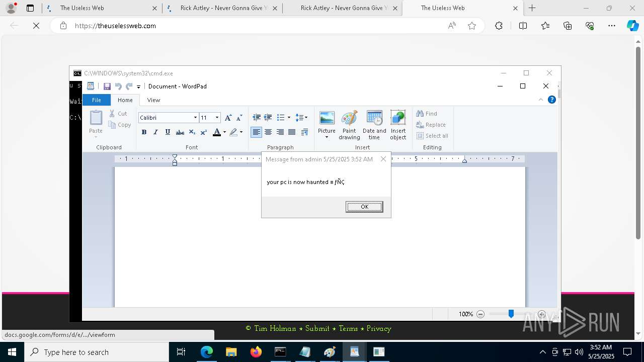The image size is (644, 362).
Task: Select Center text alignment
Action: (x=268, y=132)
